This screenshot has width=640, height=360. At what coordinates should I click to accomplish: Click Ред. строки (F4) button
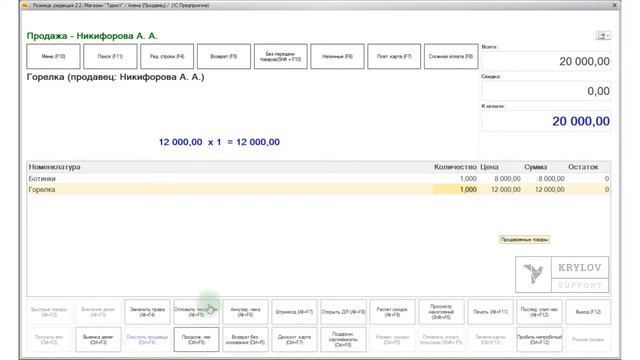(x=167, y=56)
